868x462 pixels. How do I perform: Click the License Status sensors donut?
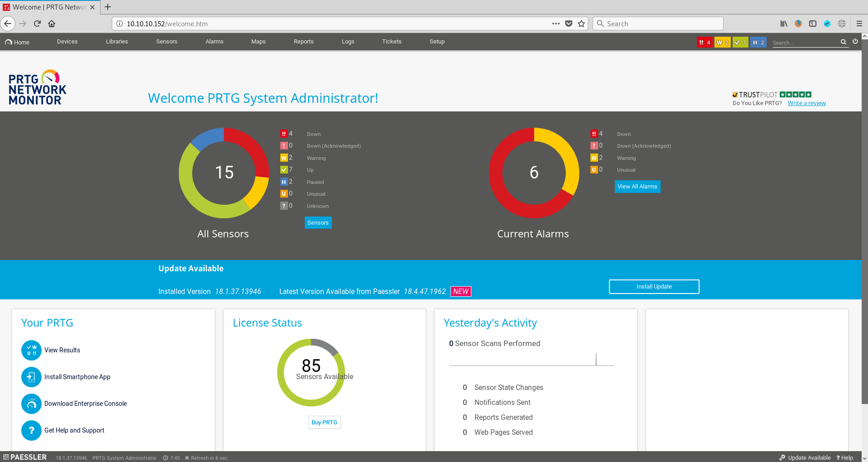pyautogui.click(x=311, y=373)
